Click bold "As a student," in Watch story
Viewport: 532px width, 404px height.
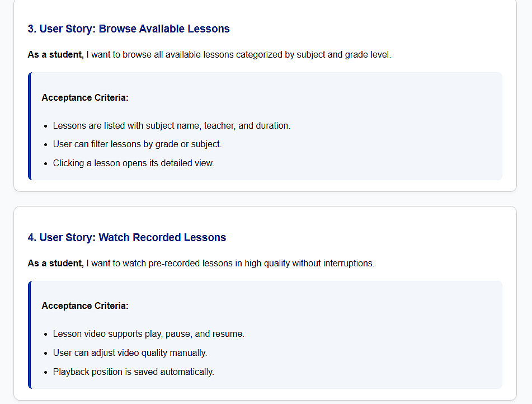(x=55, y=263)
